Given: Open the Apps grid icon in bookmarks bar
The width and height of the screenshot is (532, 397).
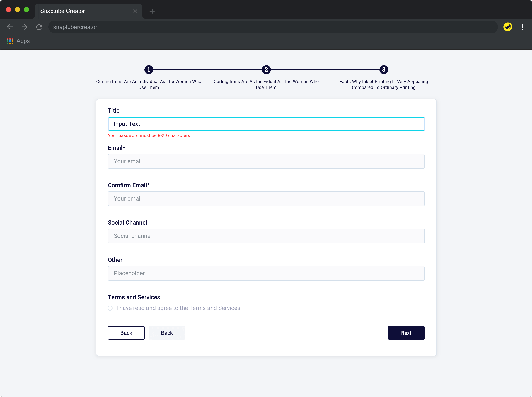Looking at the screenshot, I should (x=10, y=41).
